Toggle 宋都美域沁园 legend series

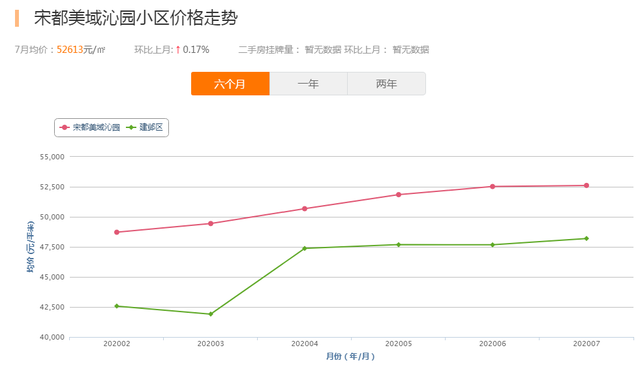90,127
